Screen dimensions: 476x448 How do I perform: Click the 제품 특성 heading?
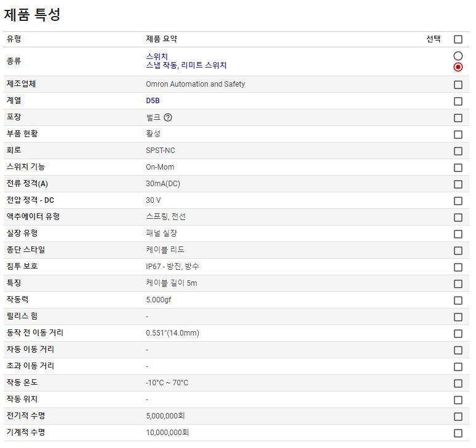click(x=32, y=15)
